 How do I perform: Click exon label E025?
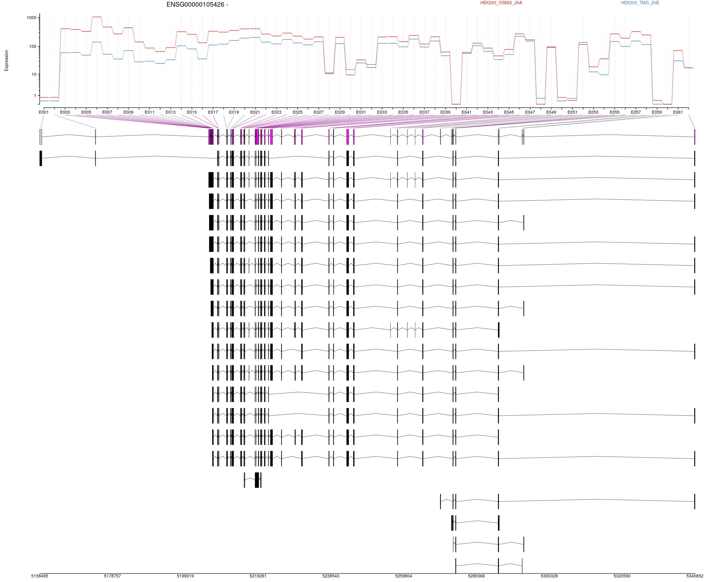pos(298,112)
